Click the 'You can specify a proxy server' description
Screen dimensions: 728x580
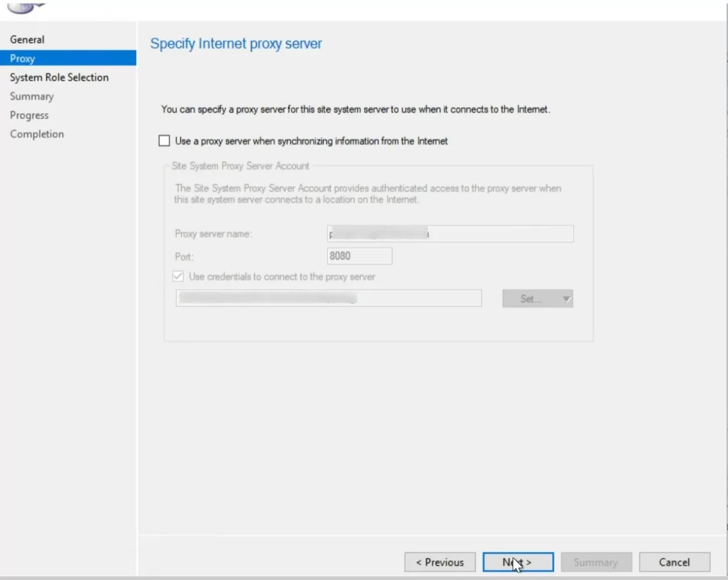click(x=356, y=109)
